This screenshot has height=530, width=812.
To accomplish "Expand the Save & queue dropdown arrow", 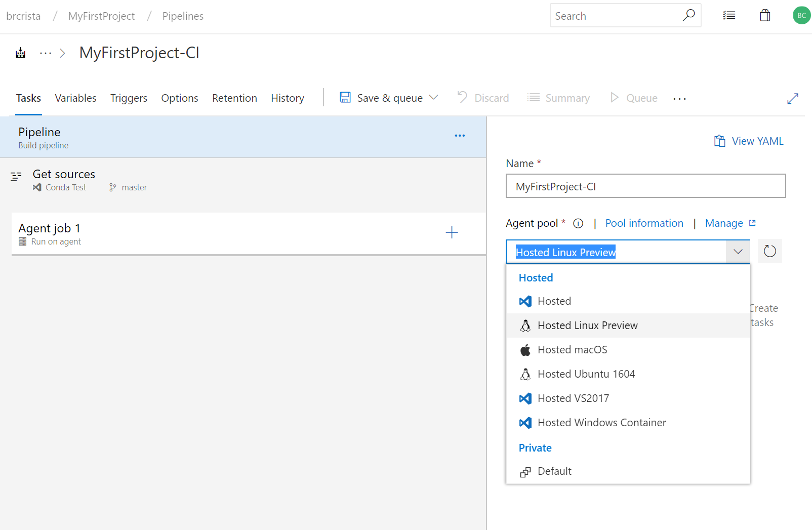I will click(x=433, y=97).
